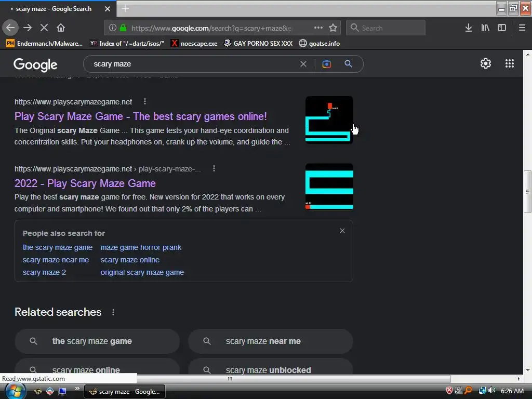Click the https://www.playscarymazegame.net URL text of first result
The width and height of the screenshot is (532, 399).
pyautogui.click(x=73, y=102)
